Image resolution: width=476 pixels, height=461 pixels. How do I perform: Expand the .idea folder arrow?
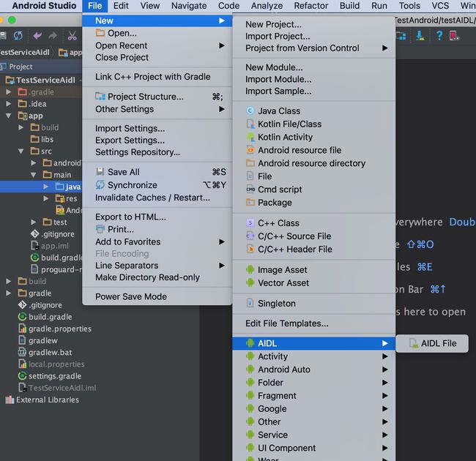coord(9,104)
